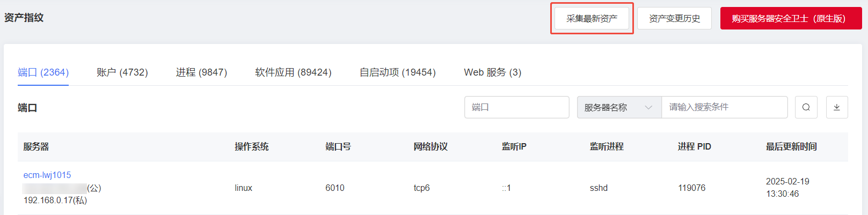This screenshot has height=215, width=868.
Task: Click the 最后更新时间 column header
Action: [791, 146]
